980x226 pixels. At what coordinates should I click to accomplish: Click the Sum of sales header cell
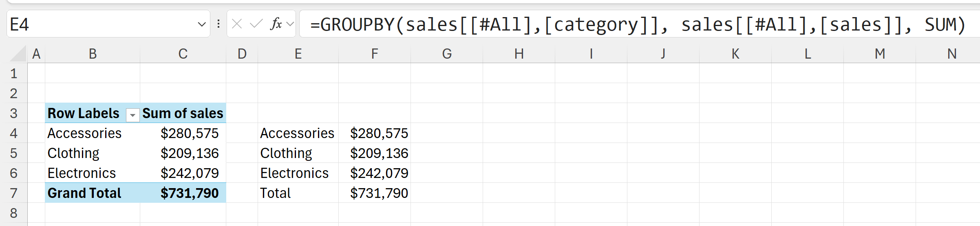(183, 113)
